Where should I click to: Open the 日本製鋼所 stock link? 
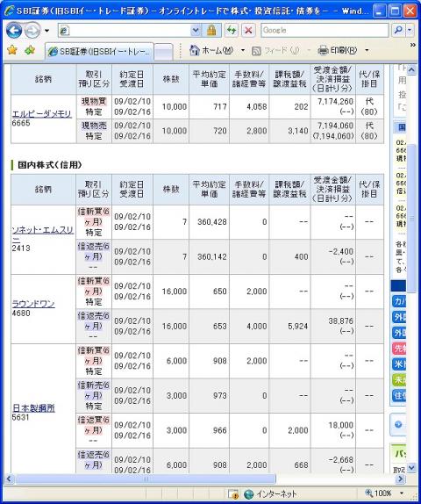[33, 408]
